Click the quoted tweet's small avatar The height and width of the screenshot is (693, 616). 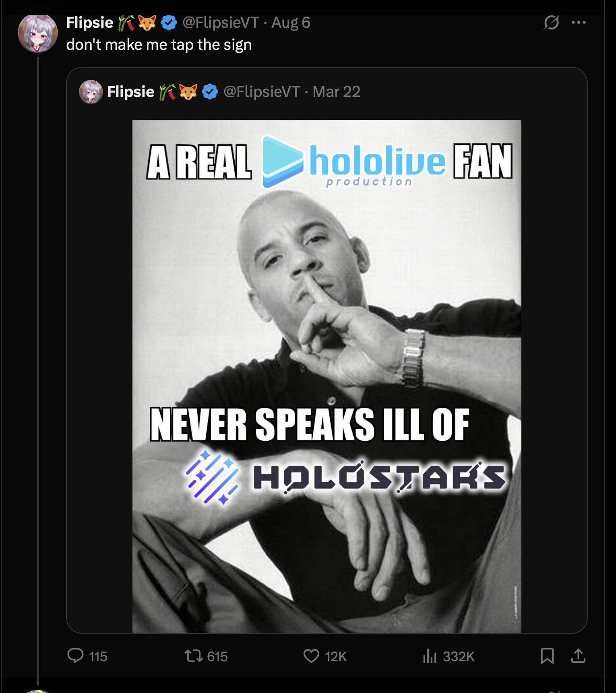pos(91,92)
